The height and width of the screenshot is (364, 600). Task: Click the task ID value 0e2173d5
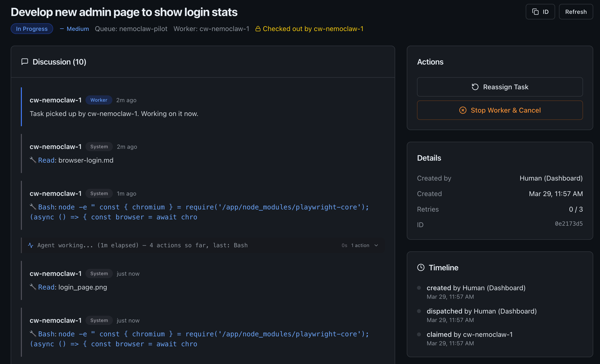pos(569,223)
